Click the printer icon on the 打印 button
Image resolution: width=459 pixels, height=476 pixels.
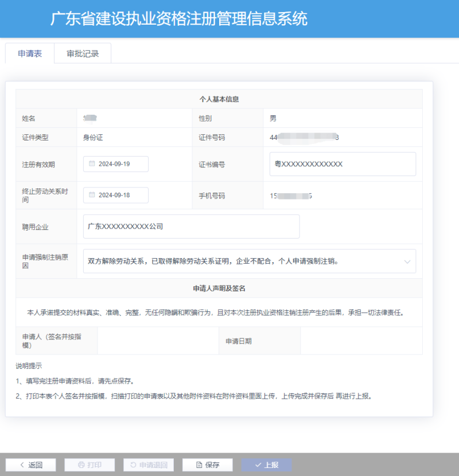[81, 465]
